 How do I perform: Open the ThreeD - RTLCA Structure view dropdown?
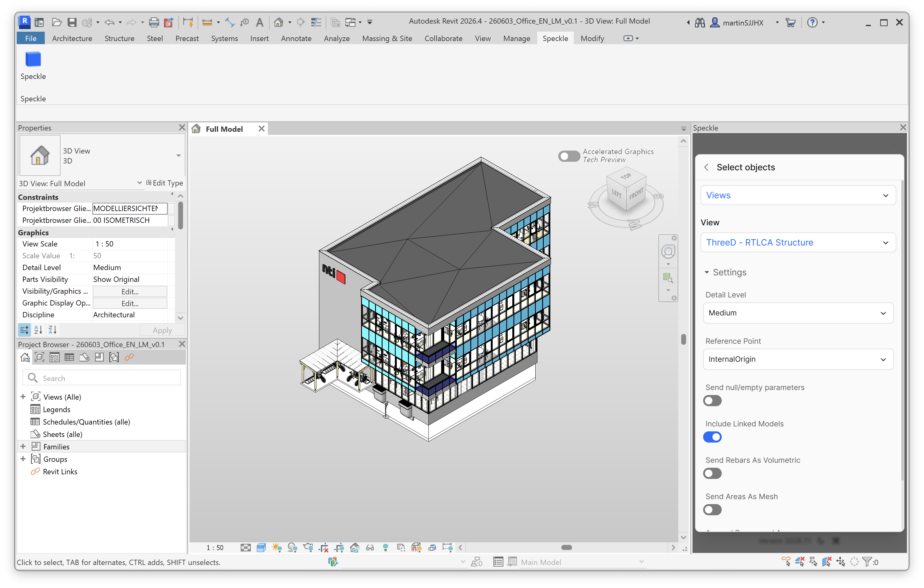pyautogui.click(x=798, y=243)
